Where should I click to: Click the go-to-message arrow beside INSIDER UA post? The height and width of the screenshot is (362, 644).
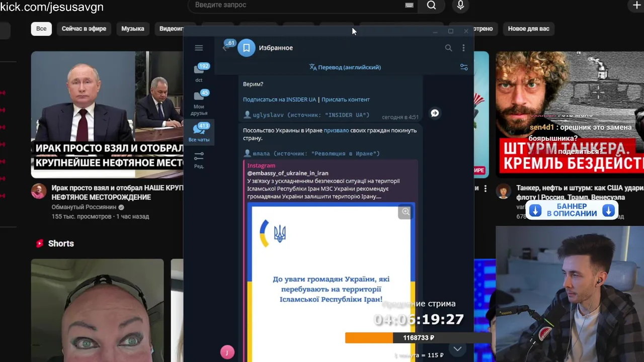click(x=435, y=113)
